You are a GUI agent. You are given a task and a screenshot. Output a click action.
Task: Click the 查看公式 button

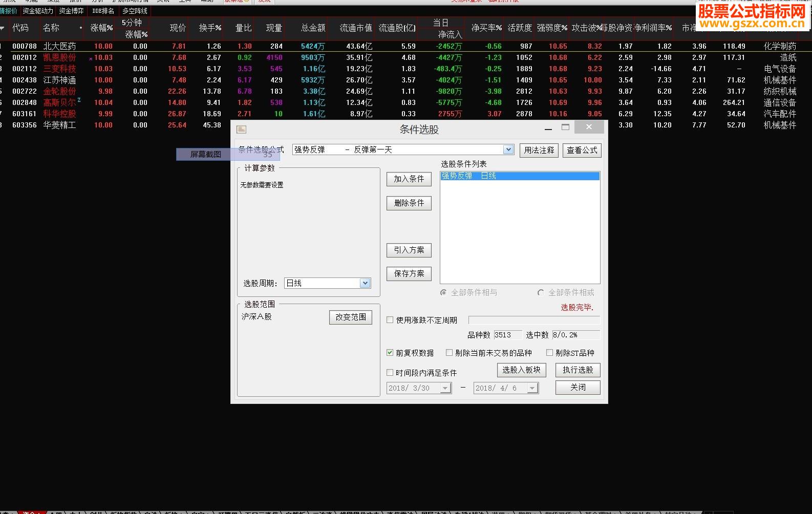click(x=582, y=150)
